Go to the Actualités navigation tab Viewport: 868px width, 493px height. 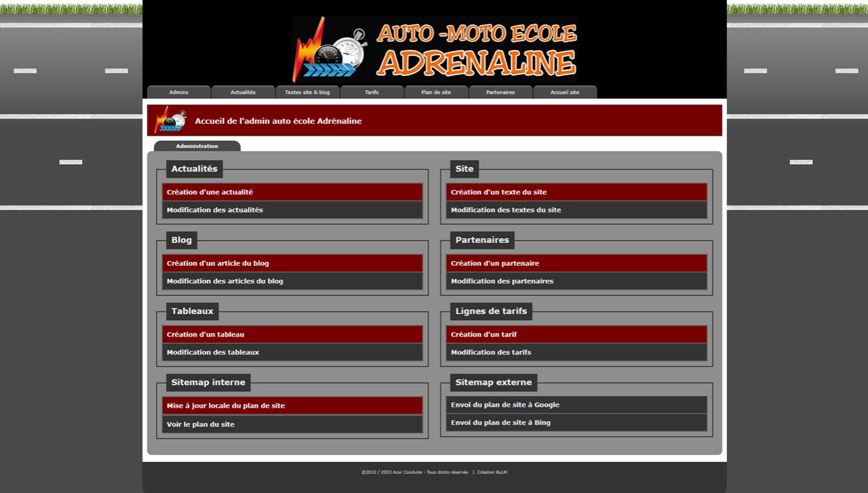(x=243, y=92)
